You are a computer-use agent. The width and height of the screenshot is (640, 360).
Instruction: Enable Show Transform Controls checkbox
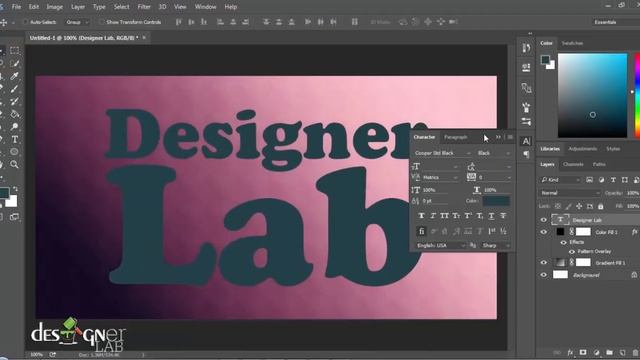point(101,22)
